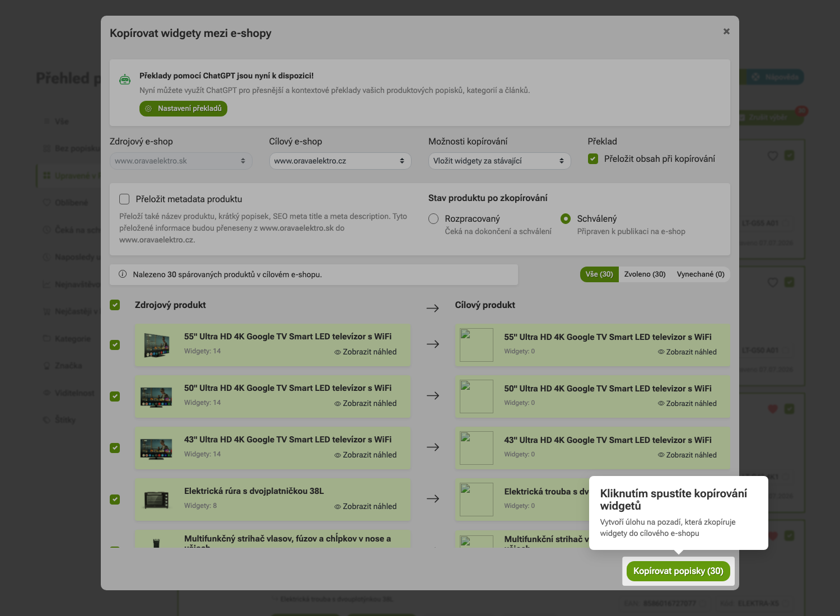840x616 pixels.
Task: Click the top heart favorite icon in background
Action: (x=773, y=156)
